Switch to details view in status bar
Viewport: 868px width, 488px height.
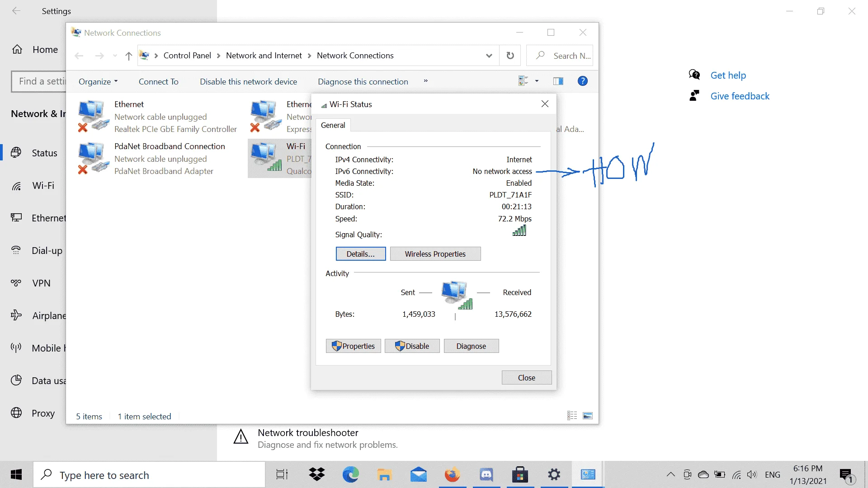click(572, 416)
